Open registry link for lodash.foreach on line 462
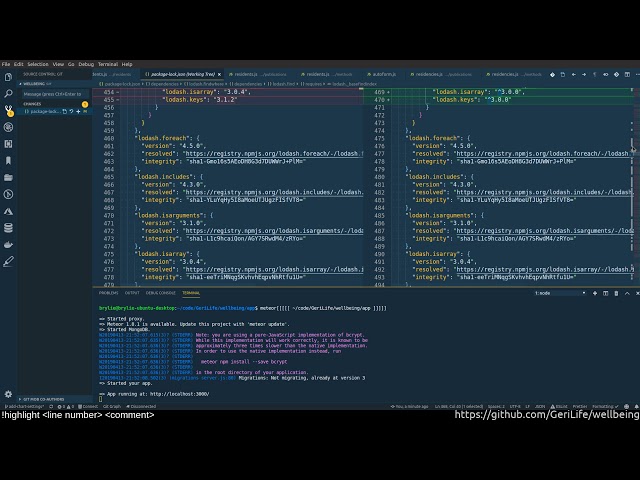640x480 pixels. coord(274,154)
